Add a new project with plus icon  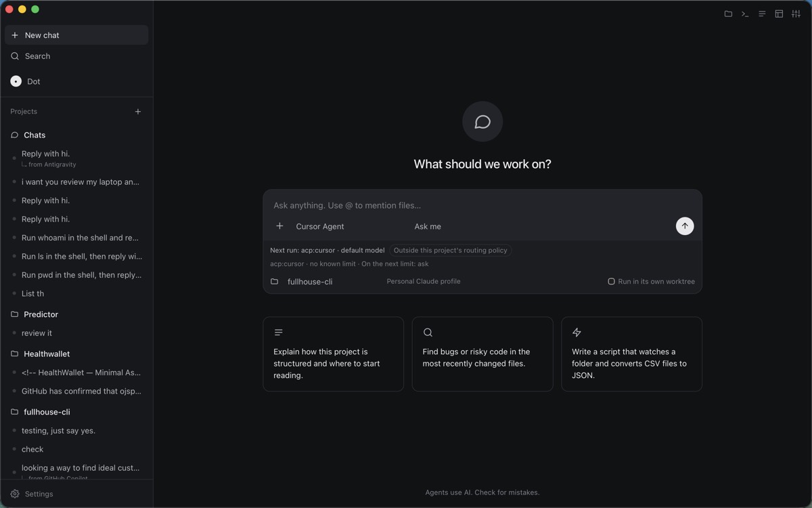click(138, 112)
